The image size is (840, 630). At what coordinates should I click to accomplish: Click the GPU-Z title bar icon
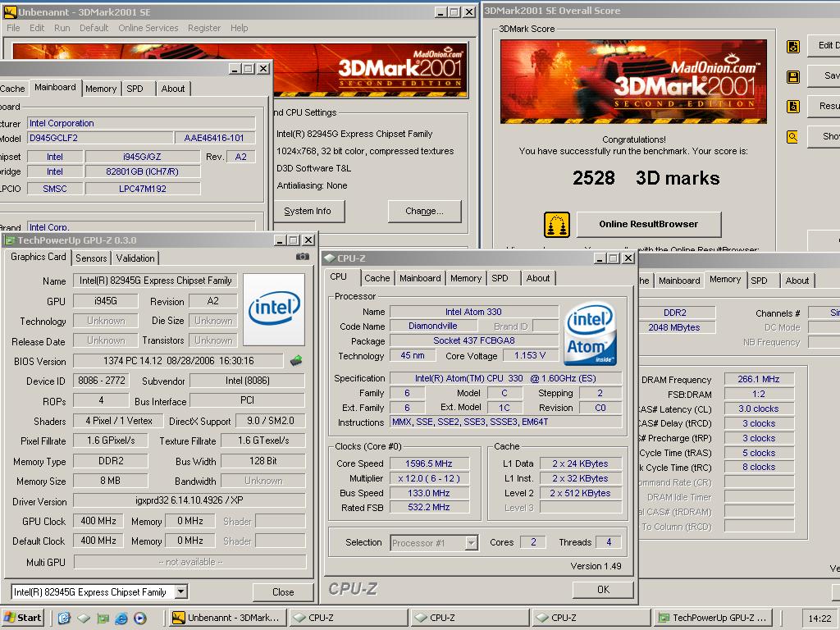[x=10, y=240]
